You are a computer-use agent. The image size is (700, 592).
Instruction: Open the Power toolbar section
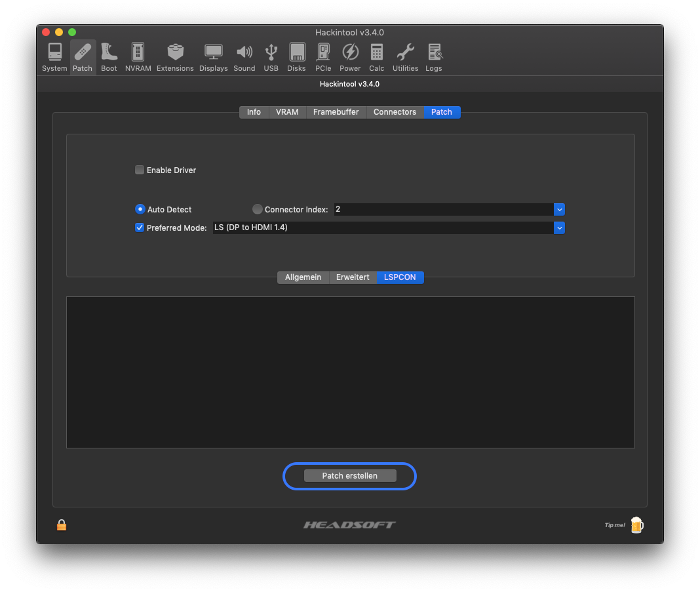click(350, 58)
